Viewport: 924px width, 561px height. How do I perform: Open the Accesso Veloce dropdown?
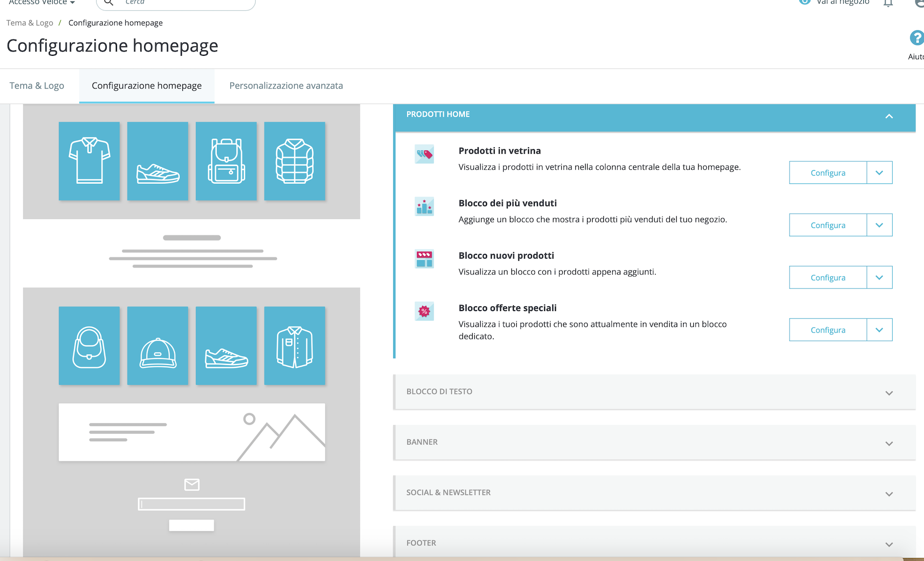[42, 2]
